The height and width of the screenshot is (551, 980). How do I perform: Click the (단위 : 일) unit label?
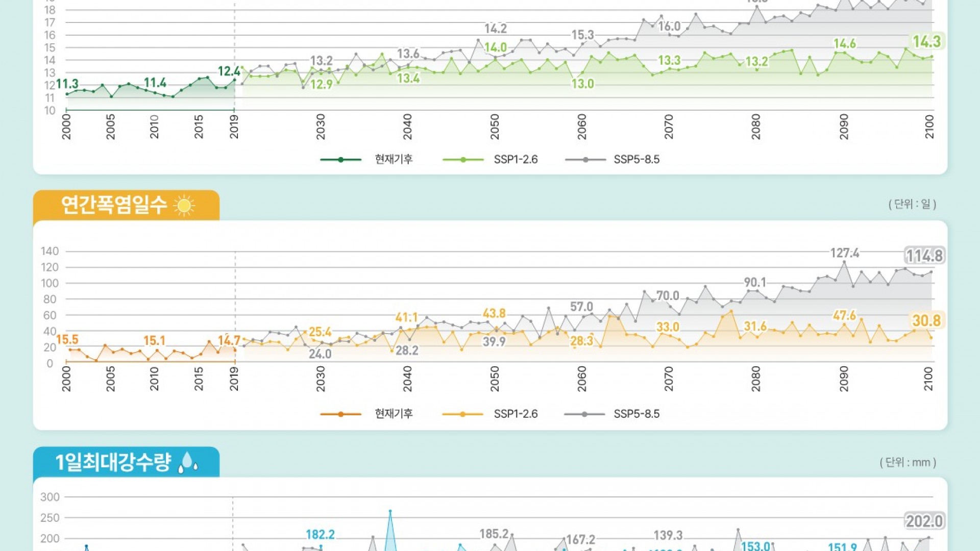pos(912,204)
